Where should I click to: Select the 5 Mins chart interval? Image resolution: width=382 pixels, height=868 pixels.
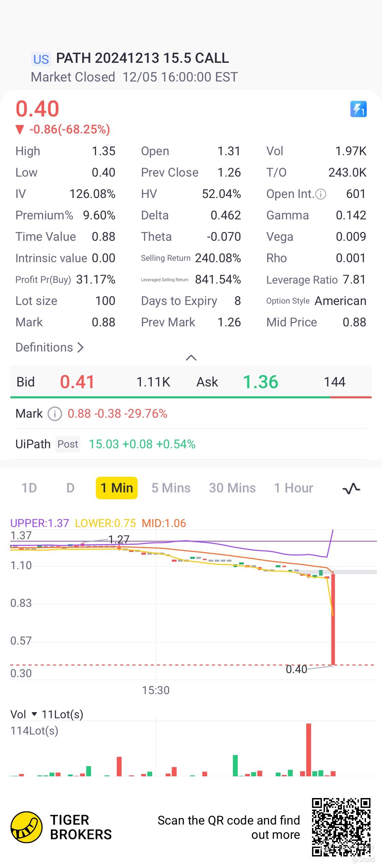click(x=171, y=488)
